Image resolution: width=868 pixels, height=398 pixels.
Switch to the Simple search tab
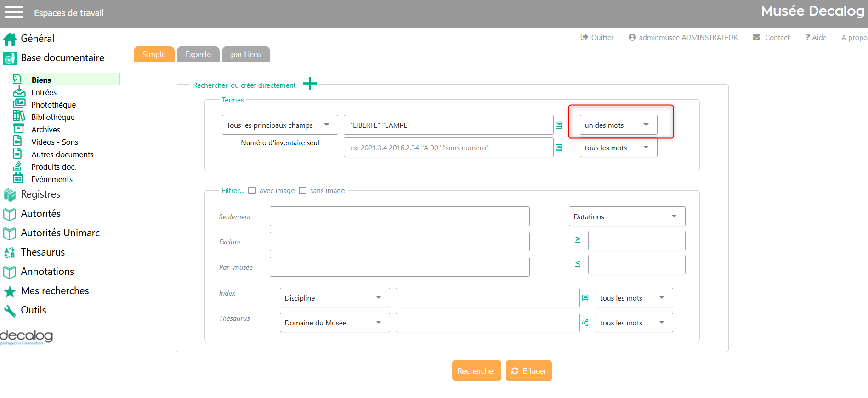(x=154, y=54)
